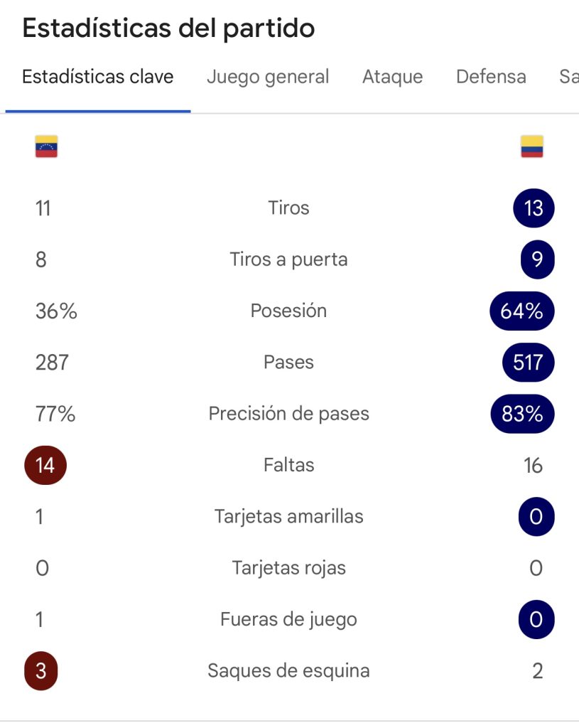Click the offsides 0 badge
The image size is (579, 728).
536,619
